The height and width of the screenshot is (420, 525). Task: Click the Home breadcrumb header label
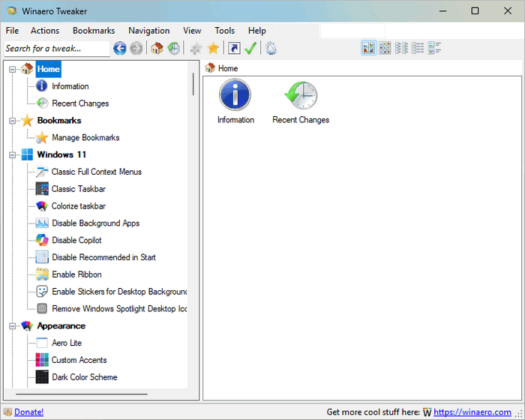[228, 68]
